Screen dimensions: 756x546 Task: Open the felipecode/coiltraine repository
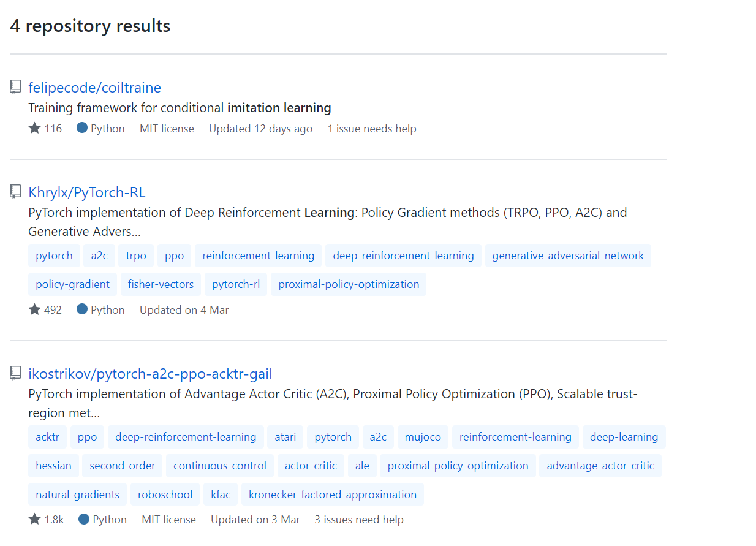tap(94, 88)
